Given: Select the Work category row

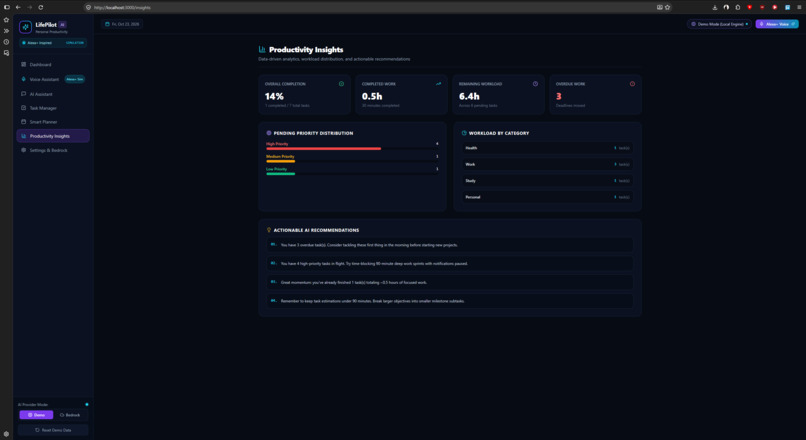Looking at the screenshot, I should tap(547, 164).
